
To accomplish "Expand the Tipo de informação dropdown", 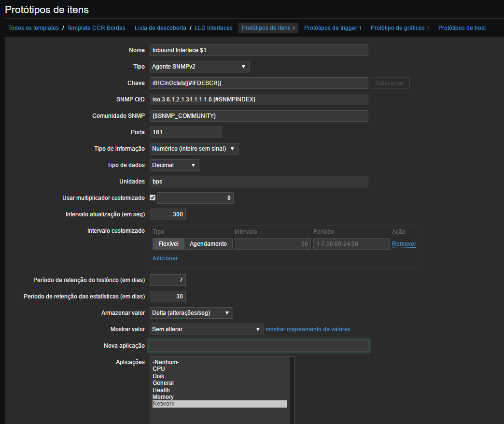I will [194, 149].
